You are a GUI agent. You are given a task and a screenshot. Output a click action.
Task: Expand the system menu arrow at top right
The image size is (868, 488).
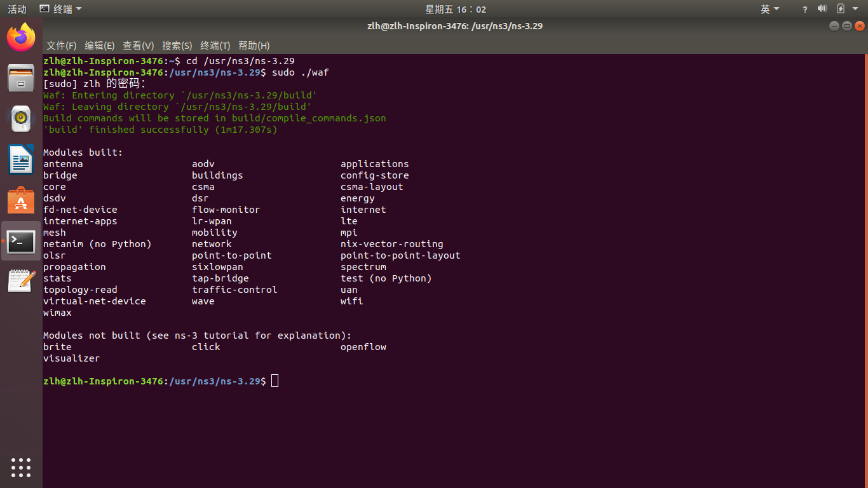(x=855, y=9)
